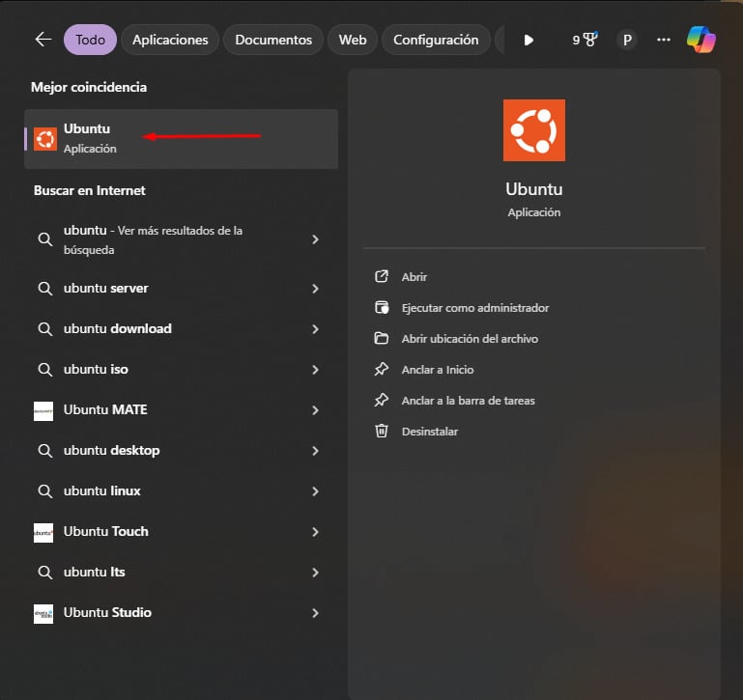Choose Anclar a Inicio
This screenshot has height=700, width=743.
pos(438,370)
